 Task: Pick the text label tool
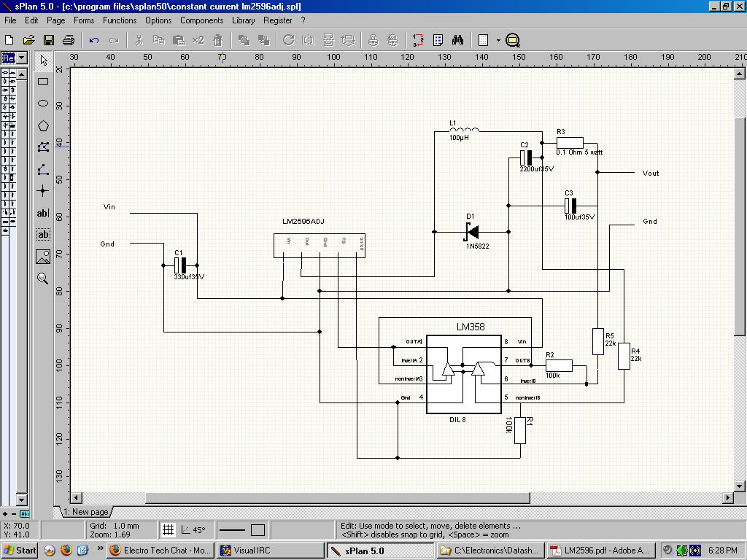click(43, 213)
